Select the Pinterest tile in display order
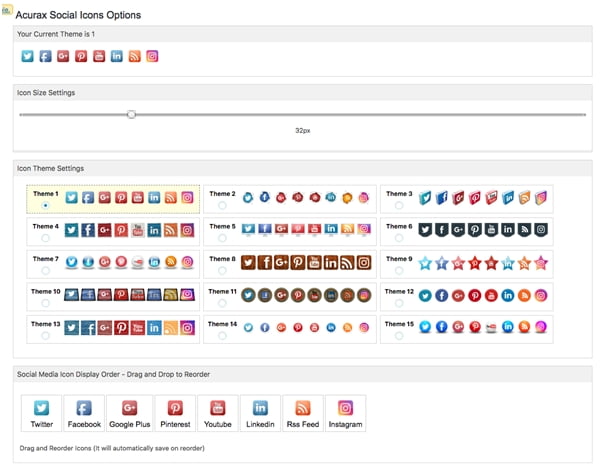605x469 pixels. (x=175, y=413)
